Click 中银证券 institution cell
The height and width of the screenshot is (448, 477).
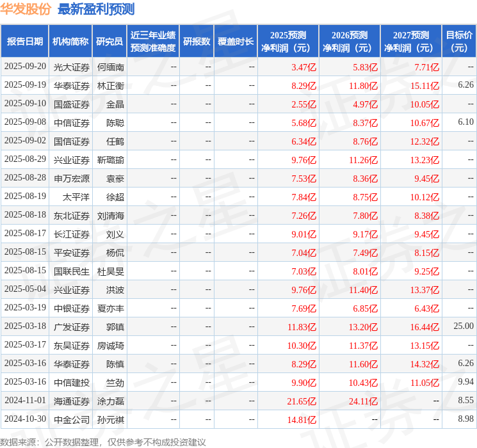point(72,308)
